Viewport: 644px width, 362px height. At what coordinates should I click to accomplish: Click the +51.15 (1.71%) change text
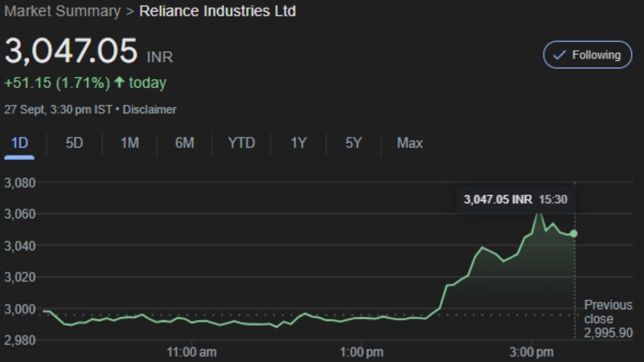click(x=57, y=83)
